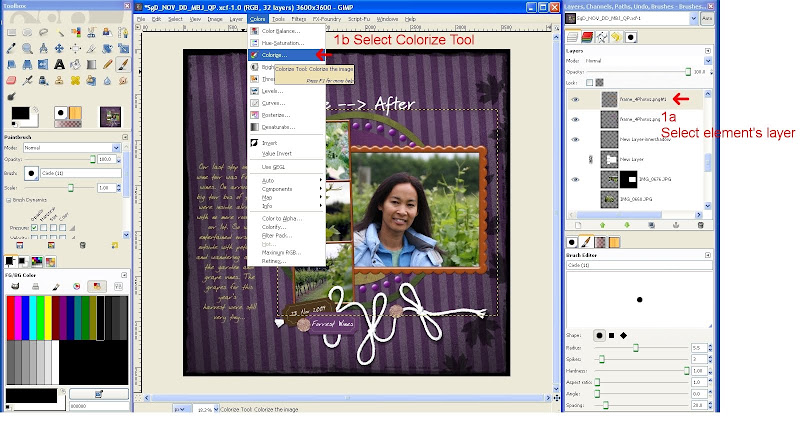Select the Eraser tool
Screen dimensions: 800x426
pos(11,81)
